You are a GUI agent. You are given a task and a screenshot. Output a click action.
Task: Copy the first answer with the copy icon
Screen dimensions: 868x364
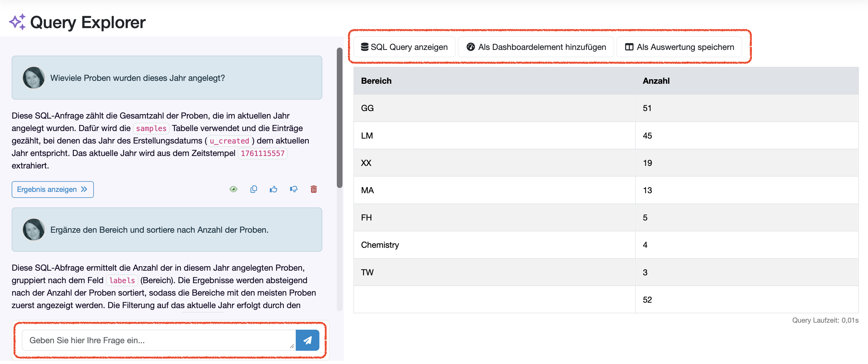[253, 189]
